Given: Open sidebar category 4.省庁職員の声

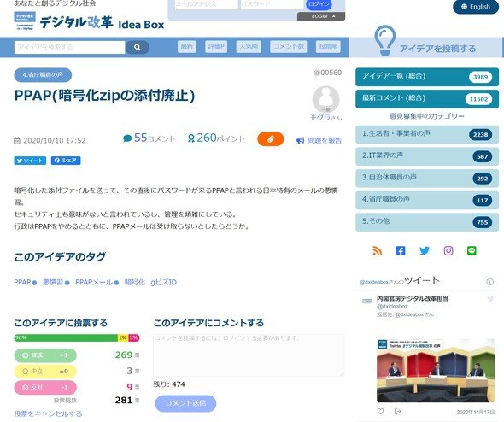Looking at the screenshot, I should [x=427, y=200].
